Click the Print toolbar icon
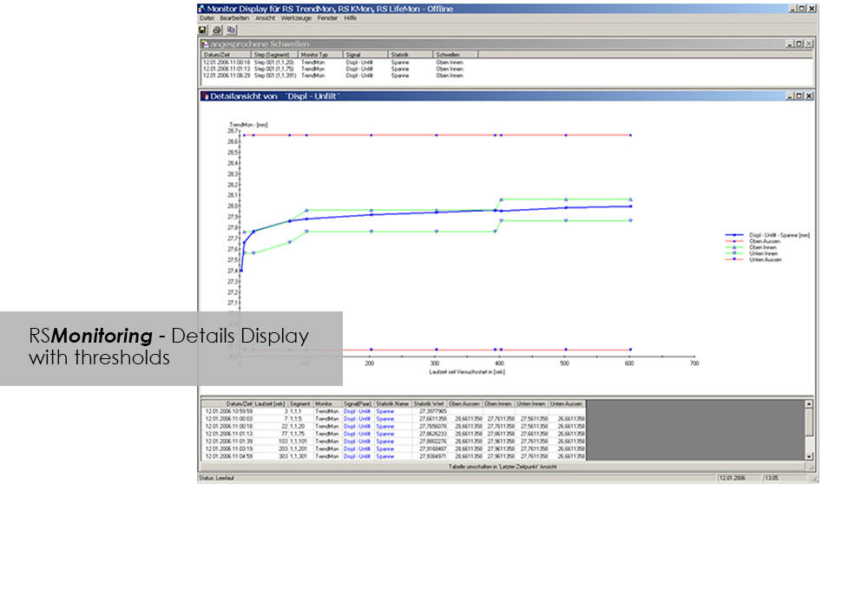Viewport: 868px width, 615px height. (217, 29)
